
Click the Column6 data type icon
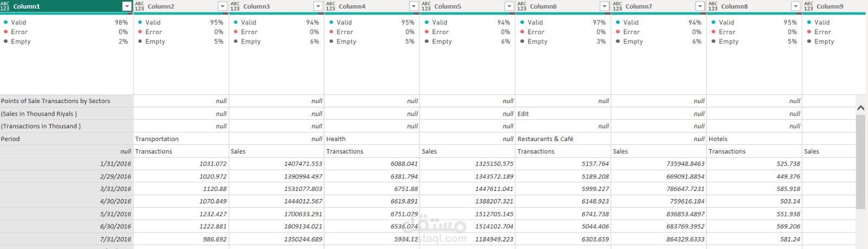click(x=521, y=6)
